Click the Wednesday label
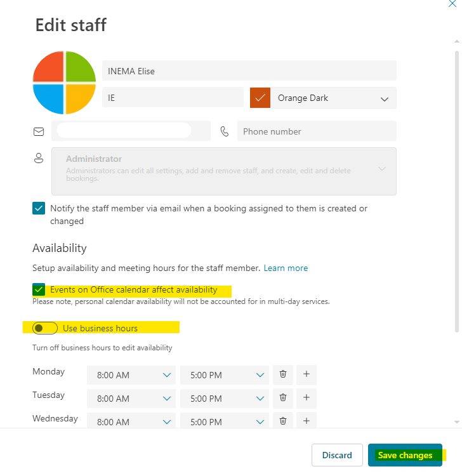Image resolution: width=462 pixels, height=476 pixels. pyautogui.click(x=55, y=418)
